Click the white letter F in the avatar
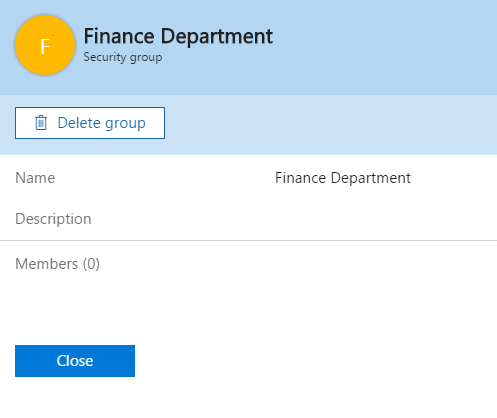 pyautogui.click(x=45, y=46)
